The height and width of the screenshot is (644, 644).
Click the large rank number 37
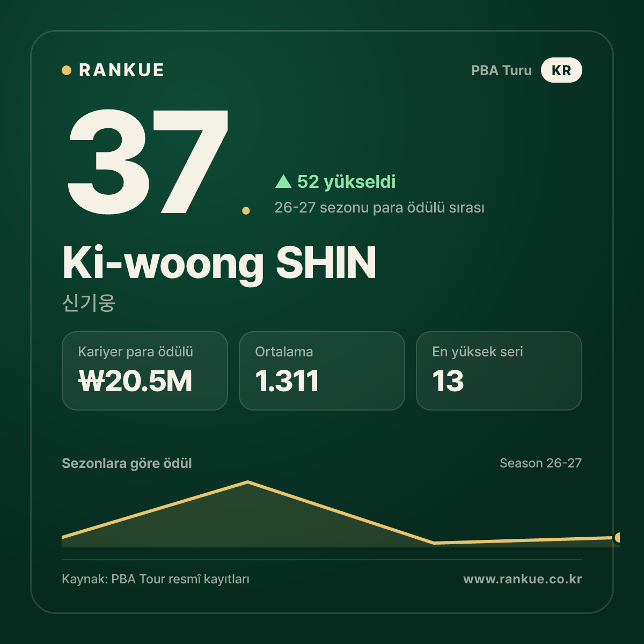coord(148,161)
